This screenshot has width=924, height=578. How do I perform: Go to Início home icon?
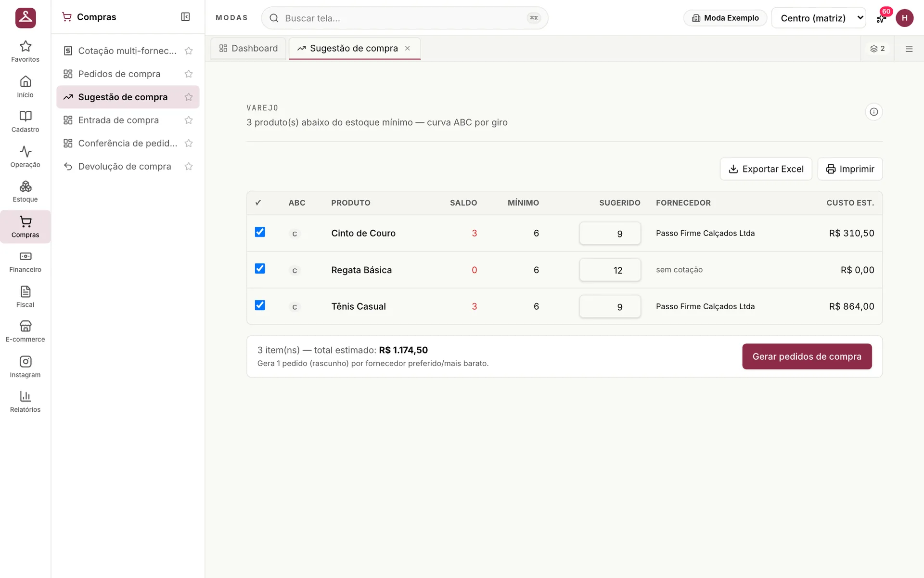25,87
